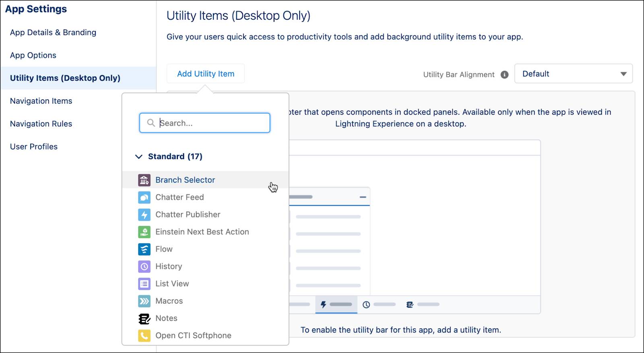This screenshot has width=644, height=353.
Task: Open App Options settings
Action: tap(33, 55)
